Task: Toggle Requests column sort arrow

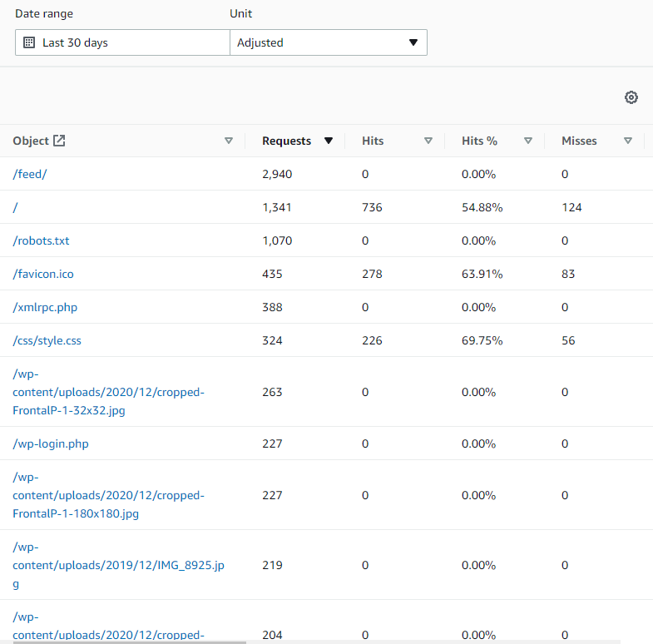Action: (x=329, y=141)
